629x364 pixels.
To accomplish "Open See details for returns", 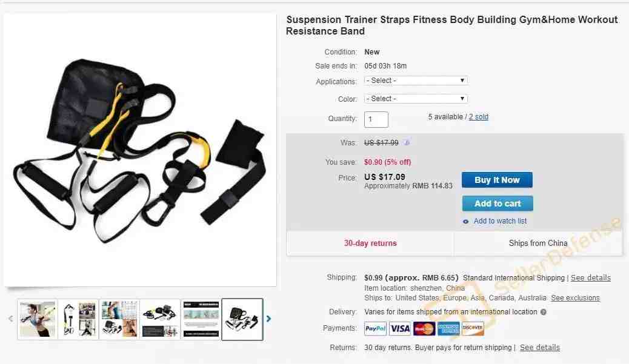I will [x=539, y=348].
